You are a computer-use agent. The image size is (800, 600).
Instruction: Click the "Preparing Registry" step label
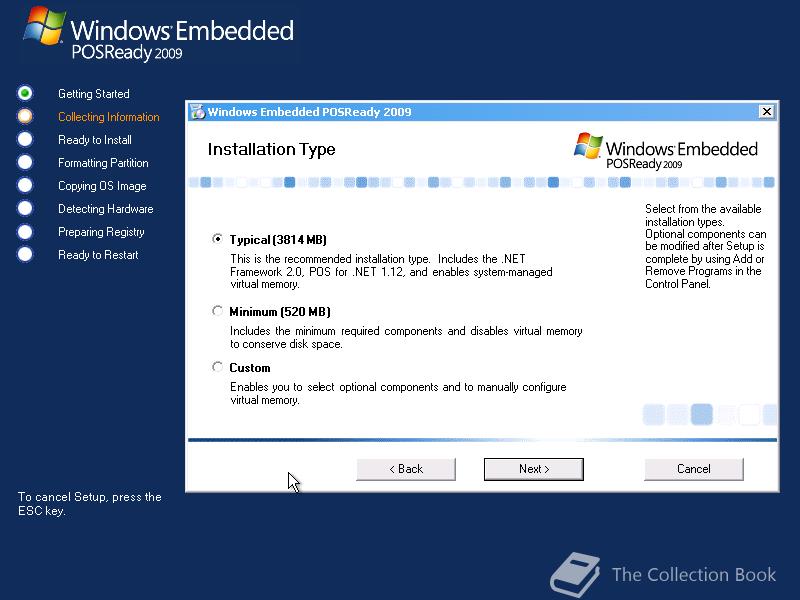[101, 232]
